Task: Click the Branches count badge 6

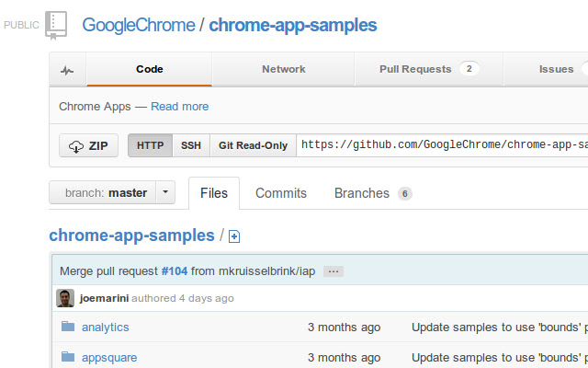Action: (405, 194)
